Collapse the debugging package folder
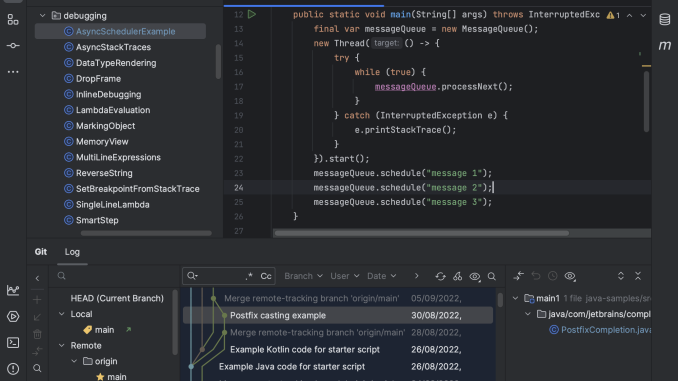The image size is (678, 381). pyautogui.click(x=42, y=16)
